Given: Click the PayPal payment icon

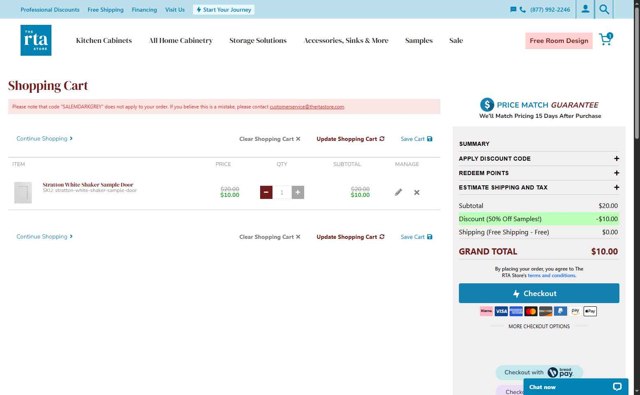Looking at the screenshot, I should click(x=560, y=311).
